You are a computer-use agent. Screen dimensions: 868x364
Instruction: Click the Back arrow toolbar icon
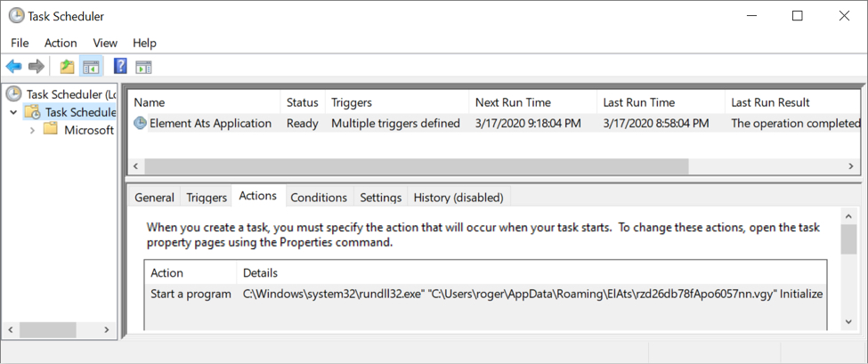tap(13, 67)
